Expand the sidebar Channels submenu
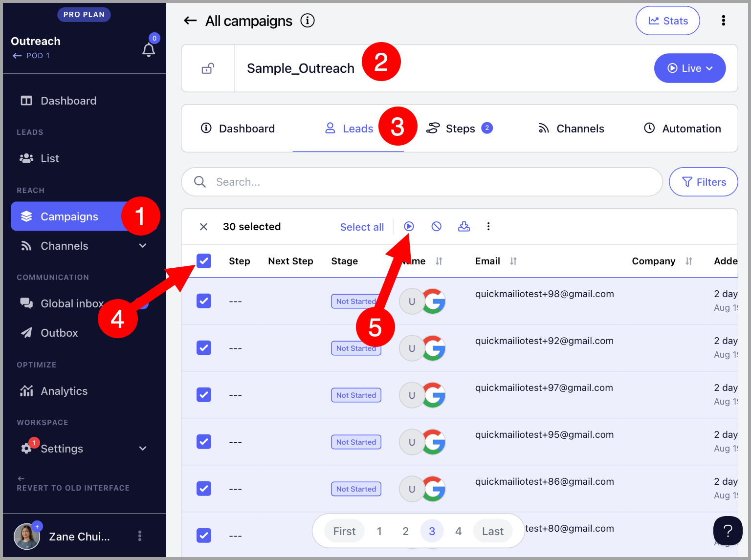This screenshot has width=751, height=560. [143, 246]
